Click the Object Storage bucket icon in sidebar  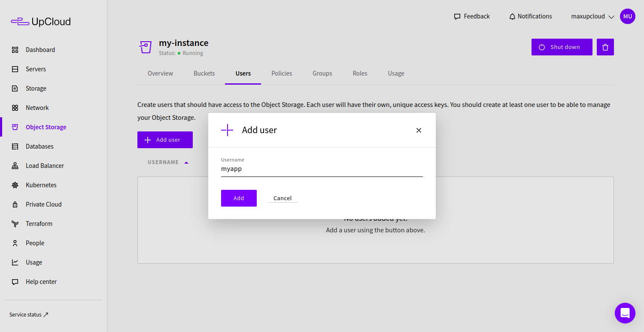tap(15, 127)
